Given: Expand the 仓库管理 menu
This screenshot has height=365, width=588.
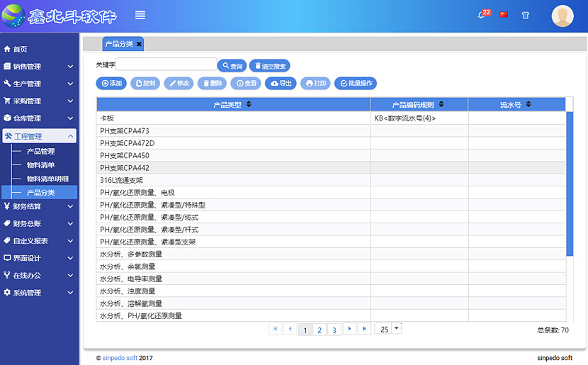Looking at the screenshot, I should 40,118.
